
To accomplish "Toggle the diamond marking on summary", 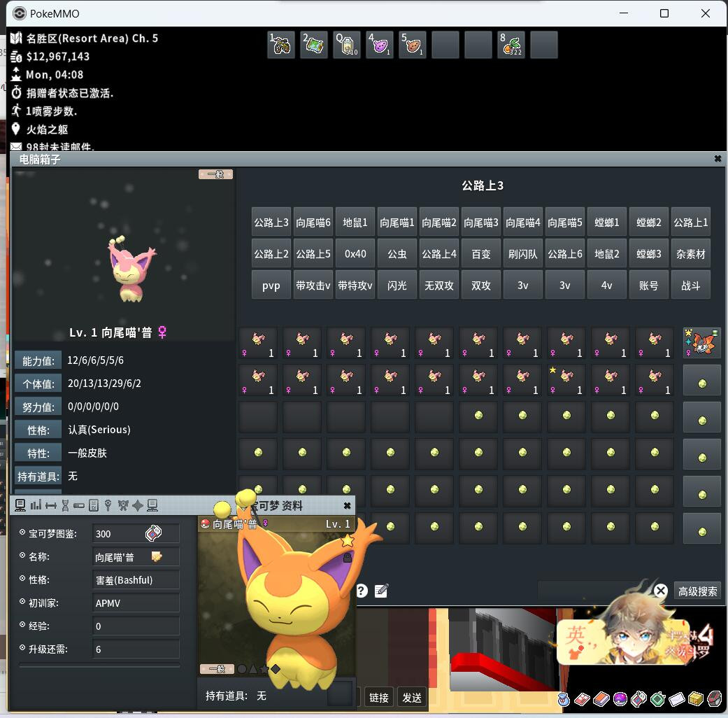I will point(276,669).
